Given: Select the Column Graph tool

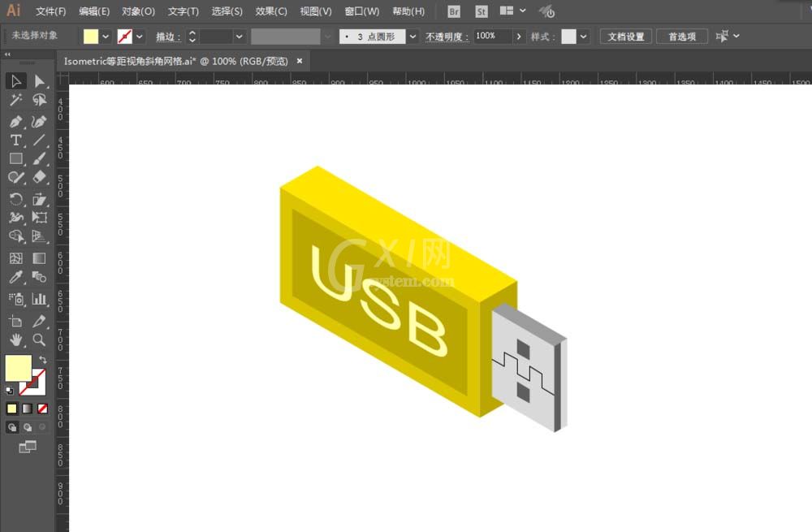Looking at the screenshot, I should point(39,299).
